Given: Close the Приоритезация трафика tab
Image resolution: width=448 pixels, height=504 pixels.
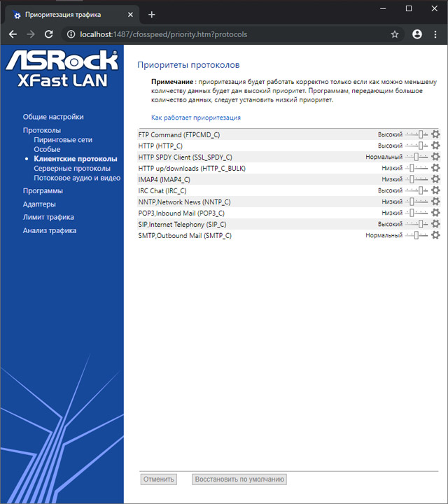Looking at the screenshot, I should click(130, 15).
